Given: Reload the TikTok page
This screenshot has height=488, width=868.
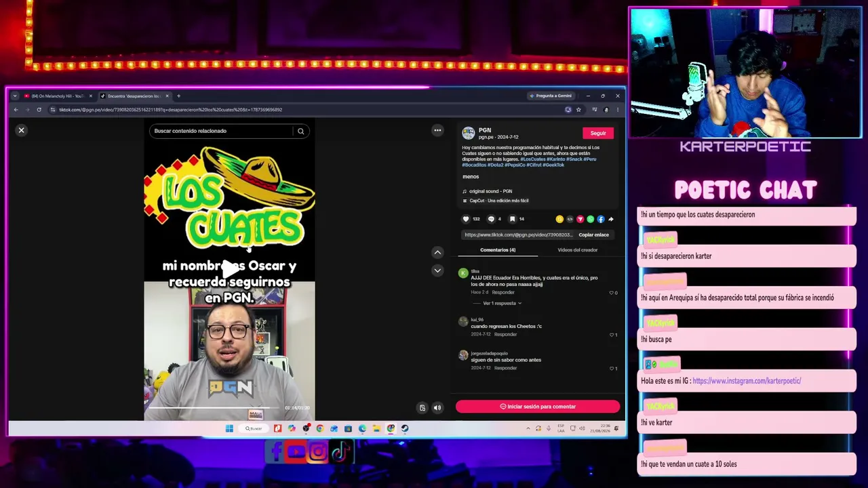Looking at the screenshot, I should pos(39,110).
